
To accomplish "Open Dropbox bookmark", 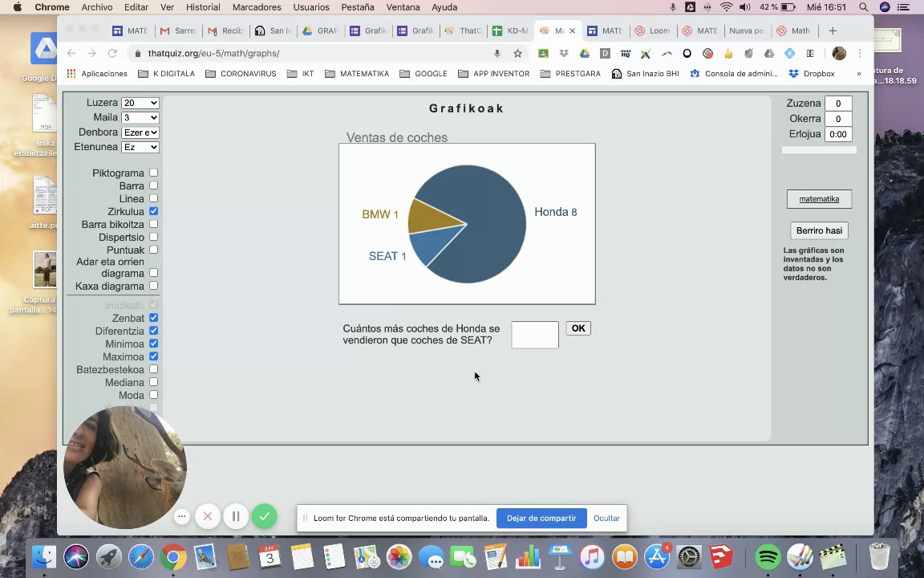I will pyautogui.click(x=812, y=74).
